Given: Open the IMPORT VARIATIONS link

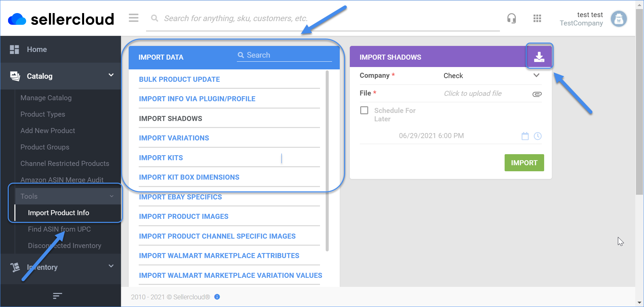Looking at the screenshot, I should click(x=174, y=138).
